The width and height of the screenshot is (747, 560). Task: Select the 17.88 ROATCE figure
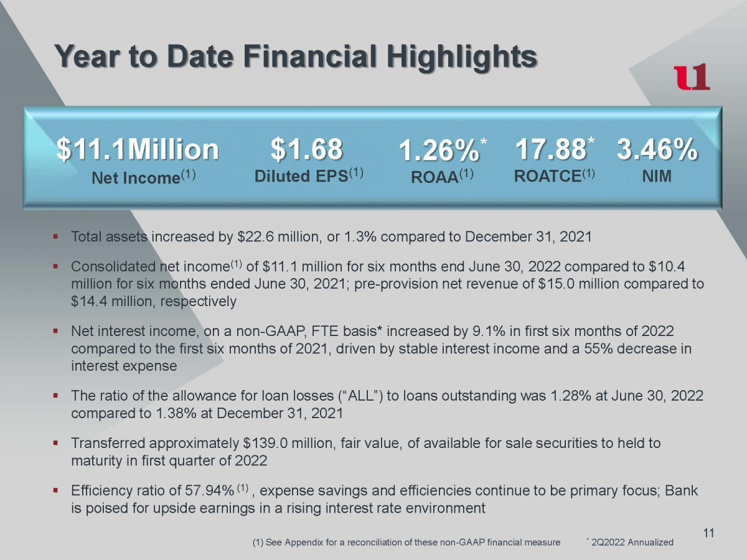[551, 149]
